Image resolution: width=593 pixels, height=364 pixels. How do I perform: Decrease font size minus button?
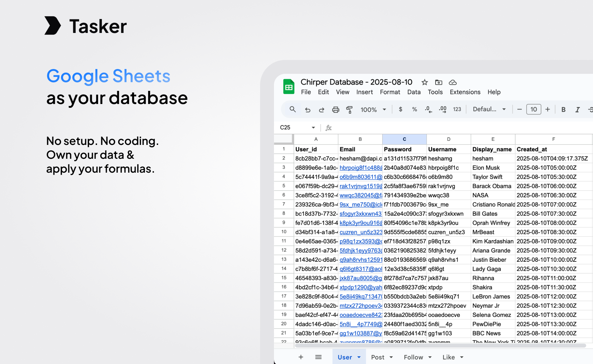[519, 109]
